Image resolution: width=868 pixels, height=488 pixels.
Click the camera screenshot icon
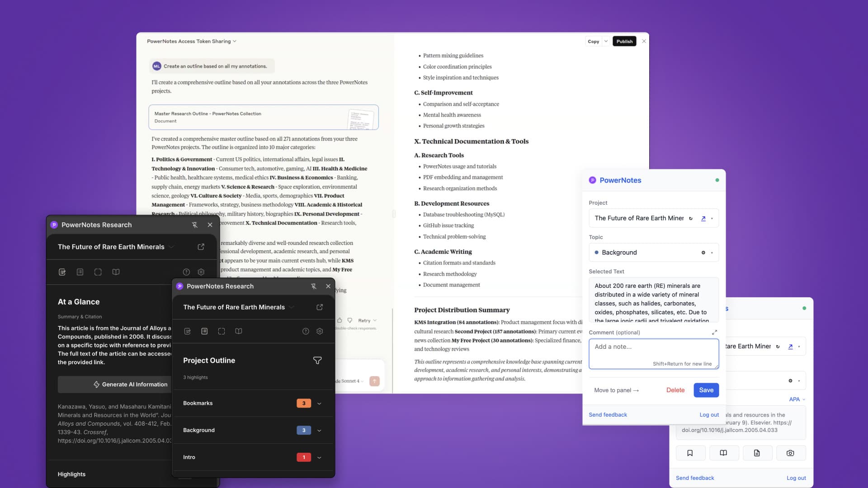tap(790, 453)
